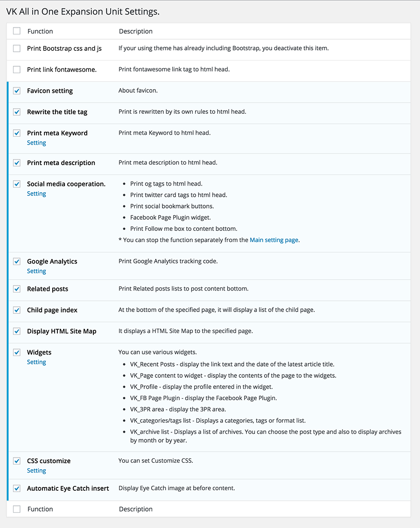
Task: Turn off Automatic Eye Catch insert
Action: [x=17, y=488]
